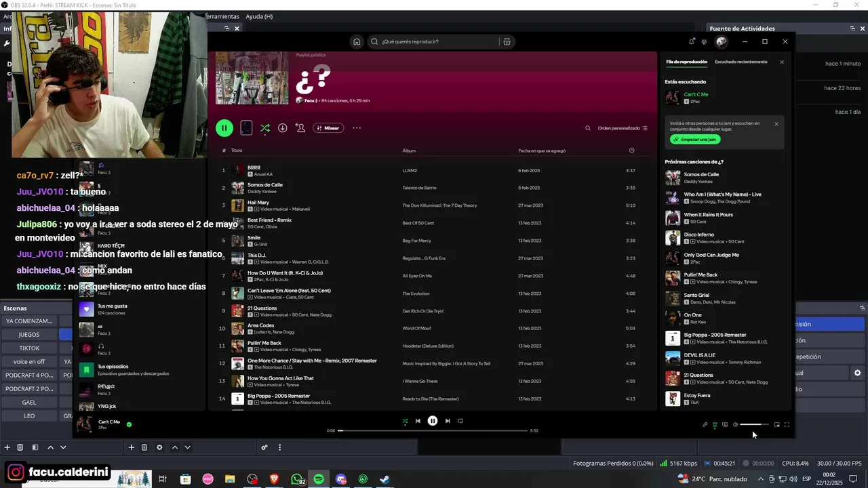Switch to Escuchado recientemente tab
868x488 pixels.
[741, 62]
